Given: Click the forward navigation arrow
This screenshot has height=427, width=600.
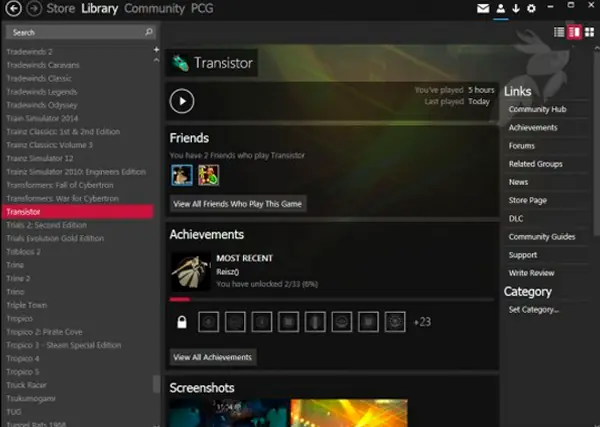Looking at the screenshot, I should point(34,8).
